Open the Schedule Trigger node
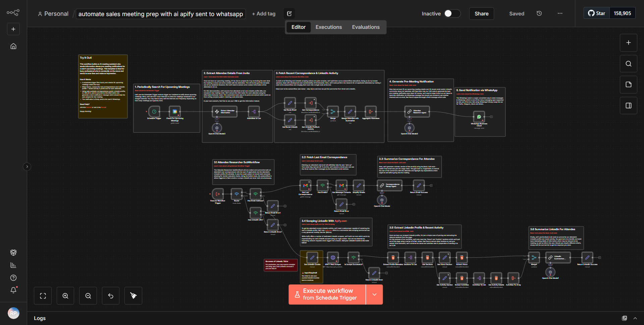The height and width of the screenshot is (325, 644). click(154, 112)
